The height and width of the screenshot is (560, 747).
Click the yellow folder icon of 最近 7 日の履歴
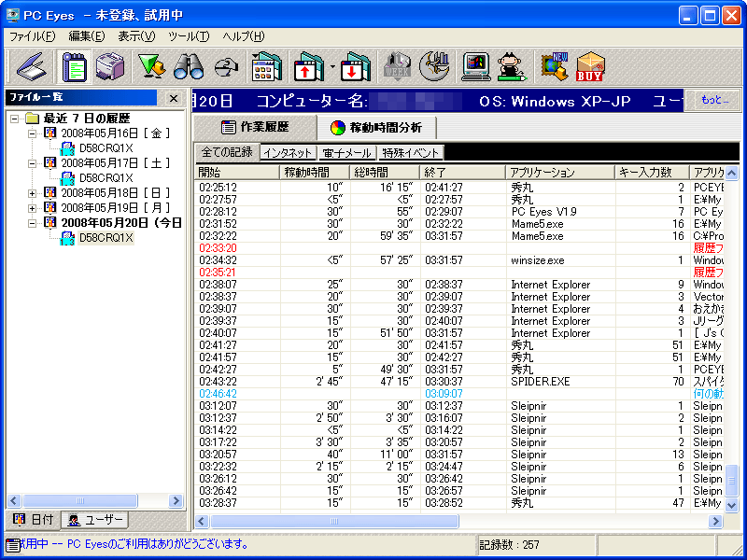click(x=33, y=119)
